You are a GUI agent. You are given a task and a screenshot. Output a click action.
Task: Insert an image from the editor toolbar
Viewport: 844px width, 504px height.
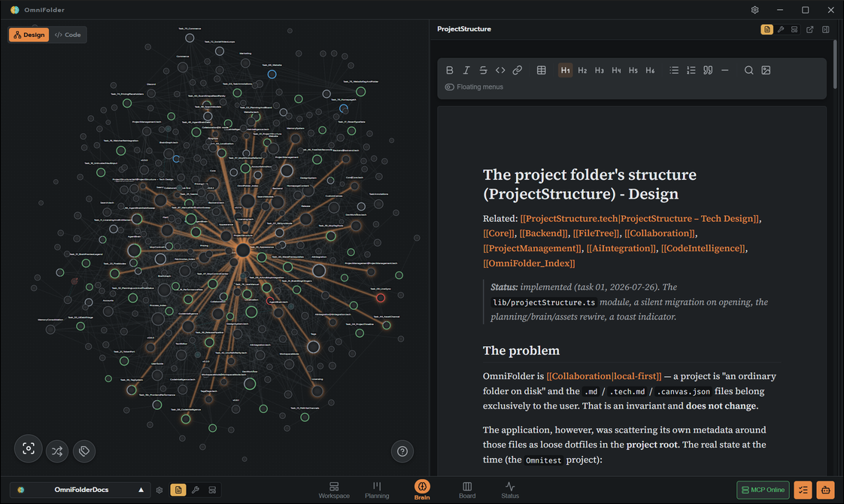click(766, 70)
